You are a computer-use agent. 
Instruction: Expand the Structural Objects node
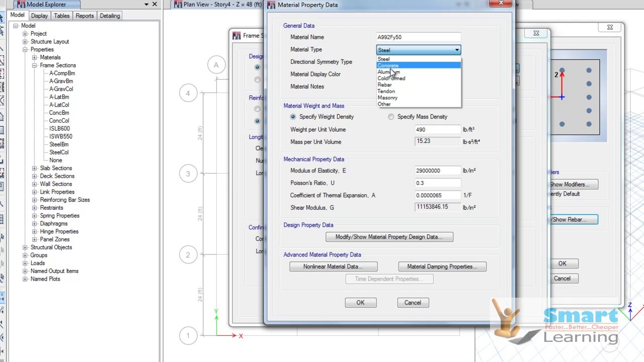click(x=25, y=247)
